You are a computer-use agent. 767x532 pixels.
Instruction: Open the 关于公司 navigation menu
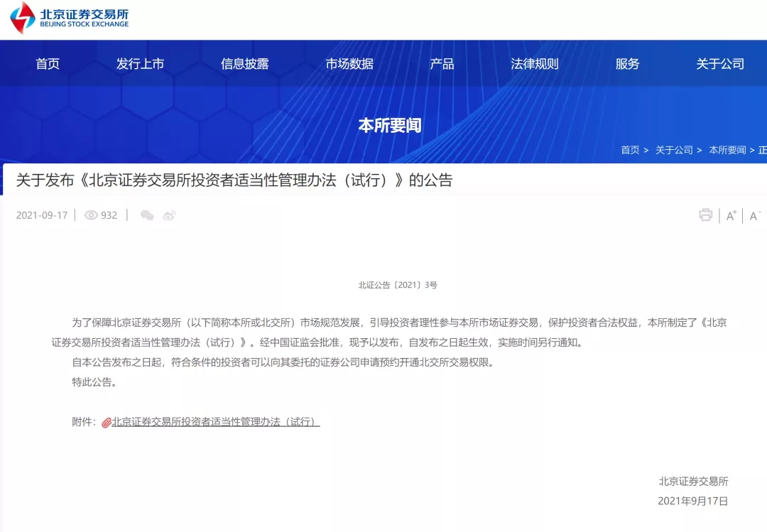(720, 64)
